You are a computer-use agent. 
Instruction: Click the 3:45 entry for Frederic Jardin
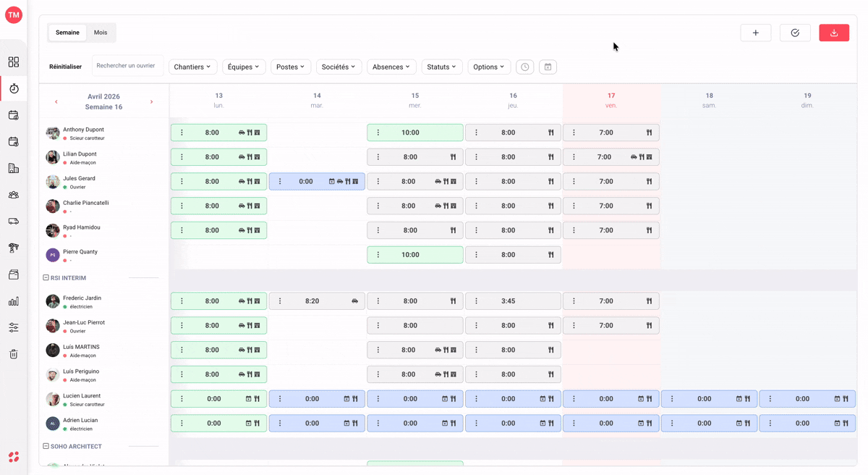(x=513, y=301)
